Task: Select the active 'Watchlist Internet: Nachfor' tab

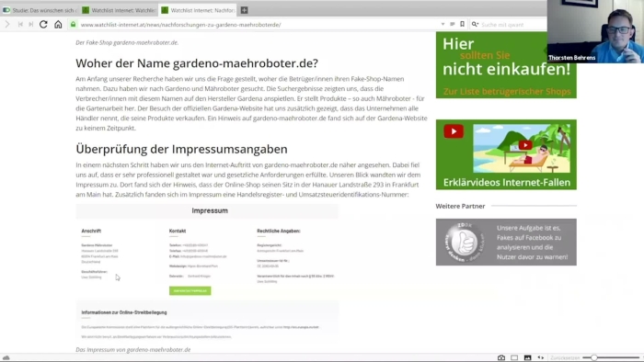Action: click(x=198, y=10)
